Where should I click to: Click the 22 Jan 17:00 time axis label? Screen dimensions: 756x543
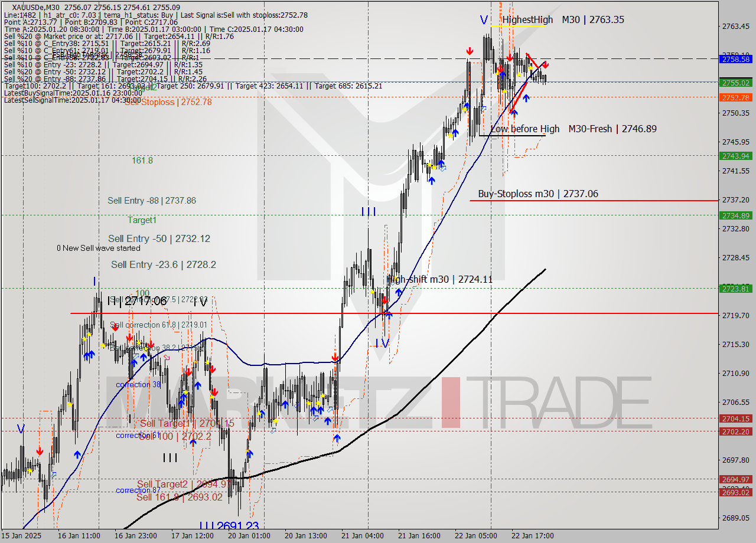pyautogui.click(x=533, y=536)
